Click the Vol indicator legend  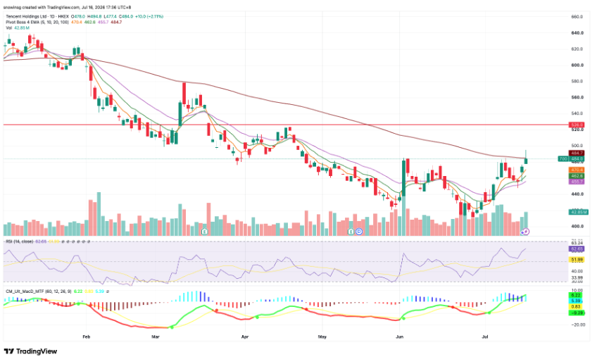point(8,28)
